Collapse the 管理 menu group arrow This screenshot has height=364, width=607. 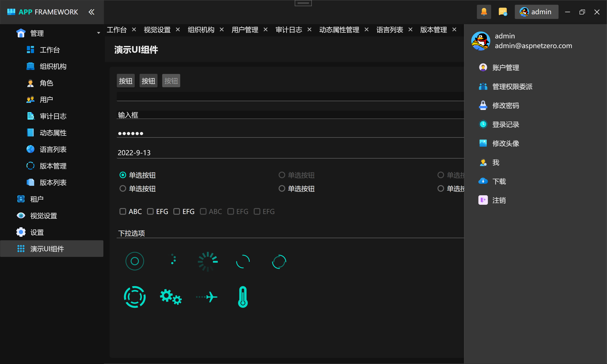(x=98, y=33)
